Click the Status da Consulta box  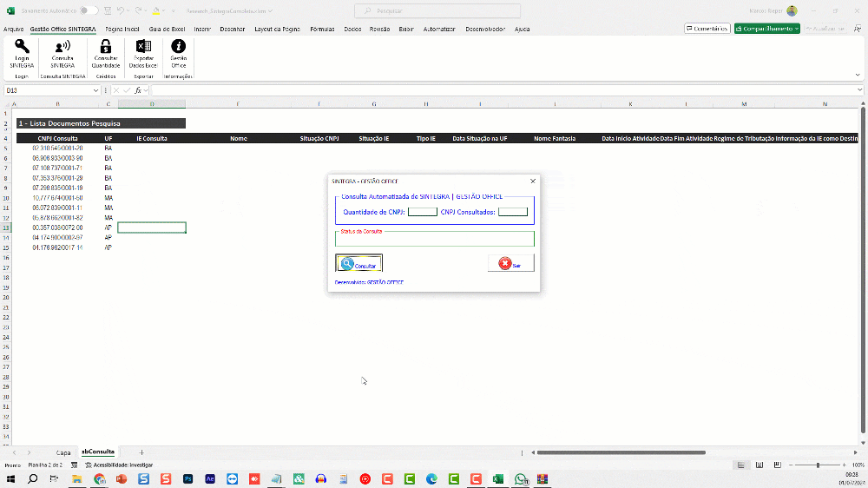(435, 239)
